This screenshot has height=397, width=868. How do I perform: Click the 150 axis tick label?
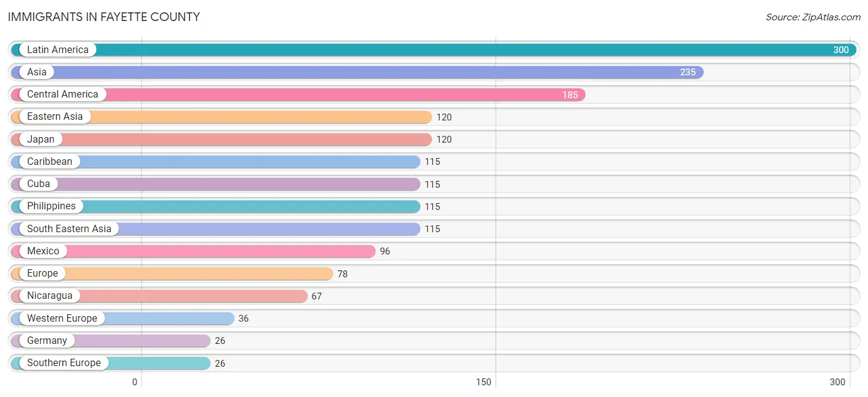click(483, 382)
